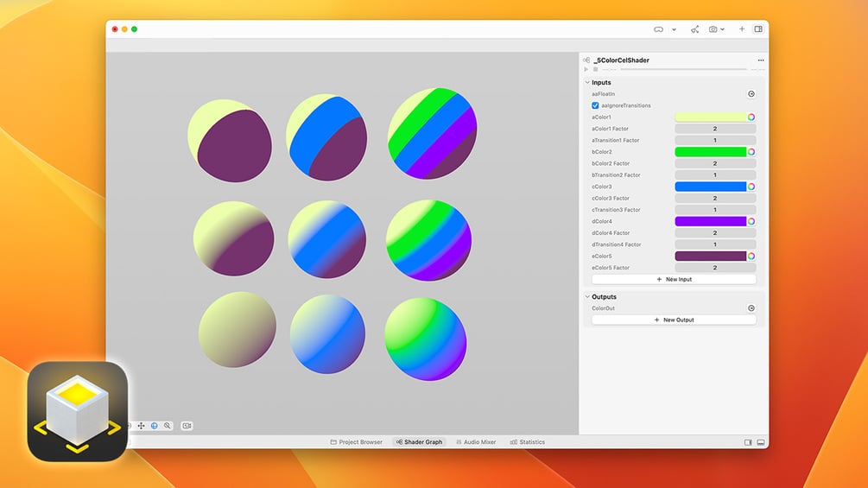Open color wheel picker for cColor3

751,187
